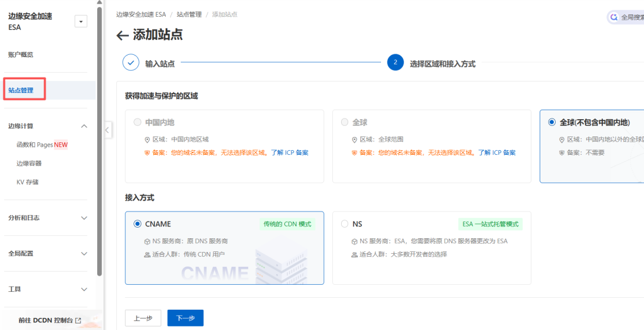Click the 下一步 button
Image resolution: width=644 pixels, height=330 pixels.
tap(185, 318)
